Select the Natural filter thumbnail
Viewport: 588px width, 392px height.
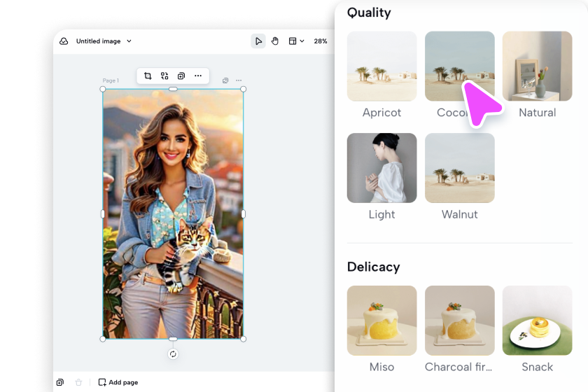click(x=537, y=66)
